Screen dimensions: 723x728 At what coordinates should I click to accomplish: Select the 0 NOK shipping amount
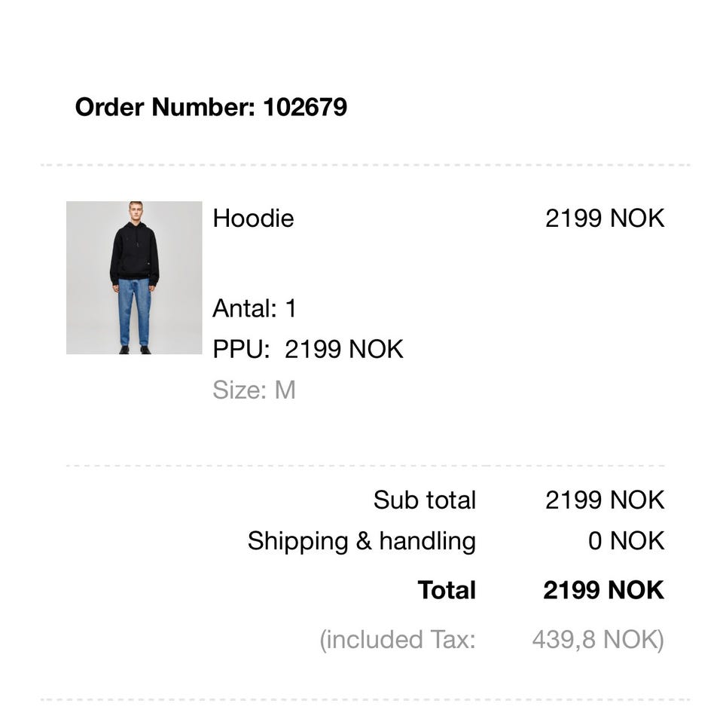coord(627,541)
